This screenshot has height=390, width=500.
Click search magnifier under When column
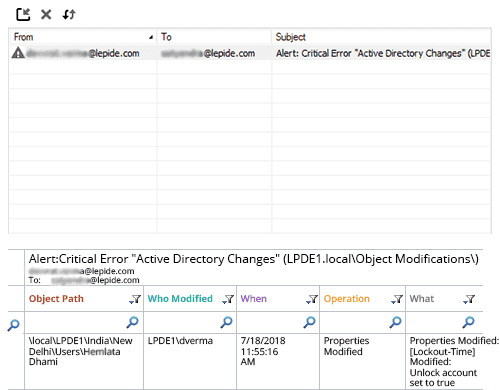[309, 322]
